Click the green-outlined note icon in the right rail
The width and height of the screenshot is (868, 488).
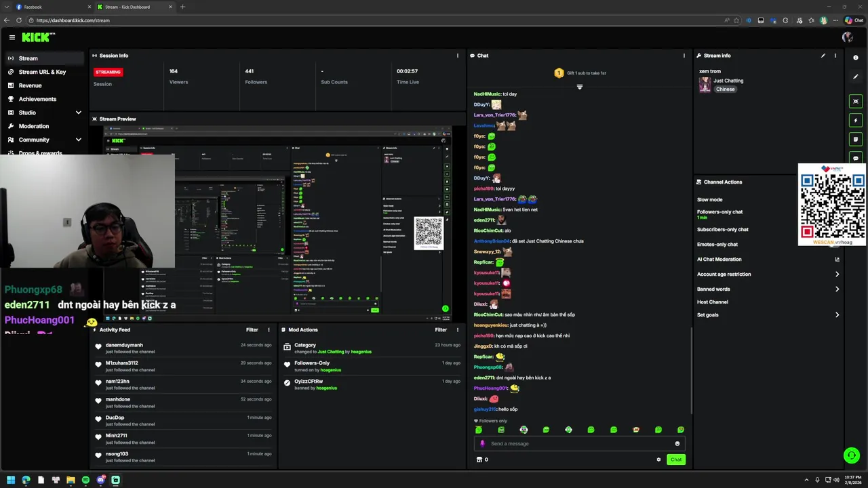(856, 139)
